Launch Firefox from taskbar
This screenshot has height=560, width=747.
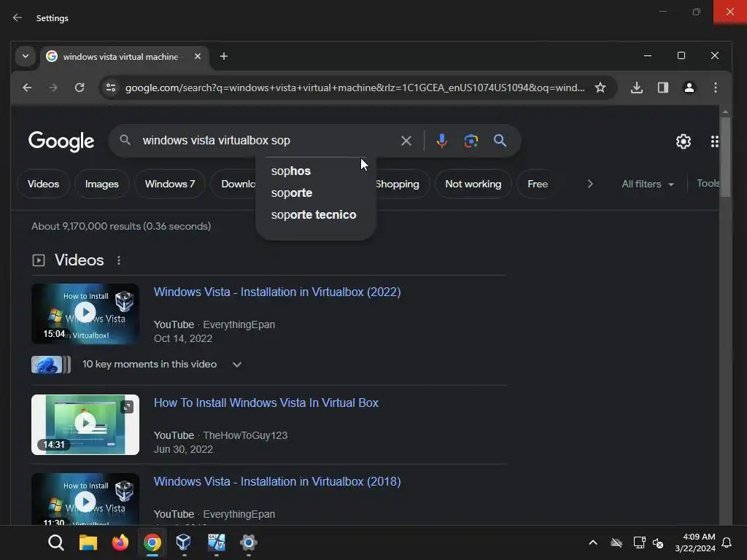[120, 542]
